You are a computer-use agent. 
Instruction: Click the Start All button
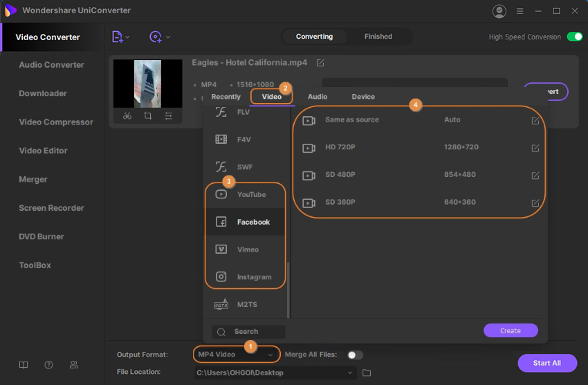pyautogui.click(x=546, y=363)
